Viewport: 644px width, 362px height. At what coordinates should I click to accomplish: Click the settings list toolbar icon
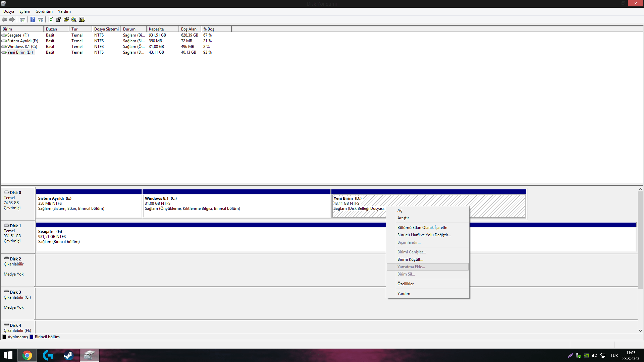(x=82, y=19)
